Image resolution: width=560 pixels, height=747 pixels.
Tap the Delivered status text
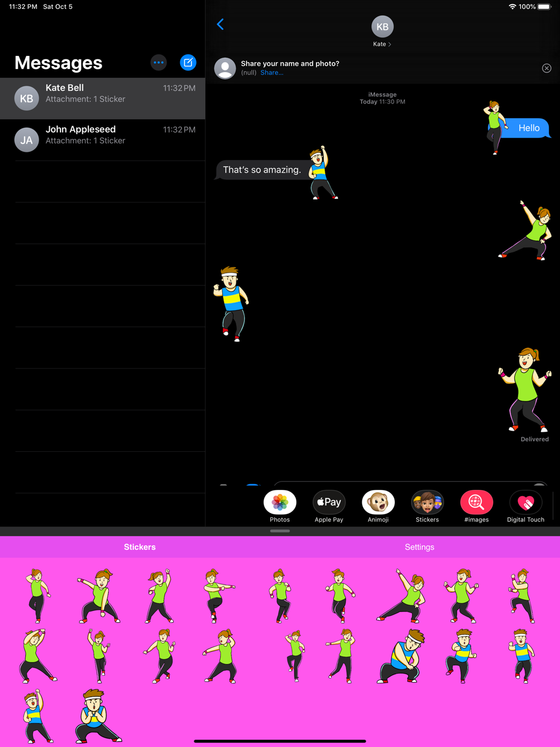pyautogui.click(x=535, y=440)
